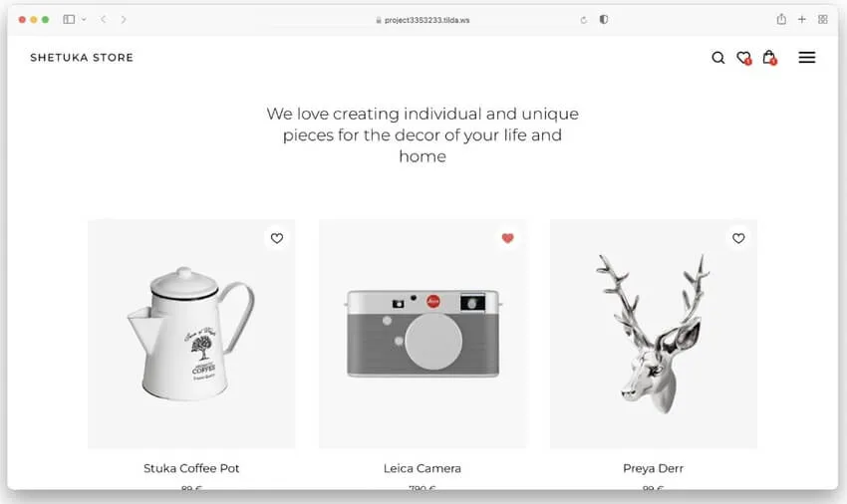The width and height of the screenshot is (847, 504).
Task: Open the shopping bag cart icon
Action: [x=769, y=58]
